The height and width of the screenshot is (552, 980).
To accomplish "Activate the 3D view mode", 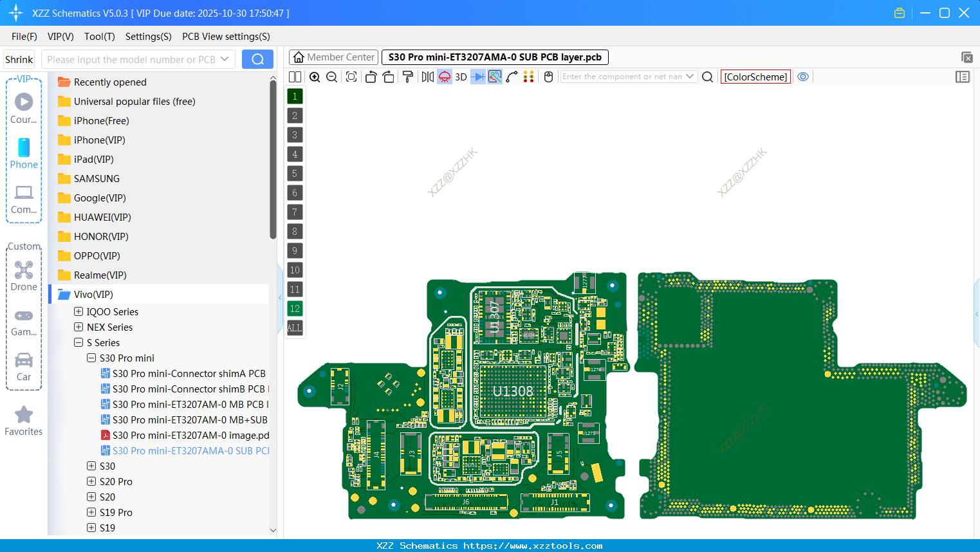I will click(460, 77).
